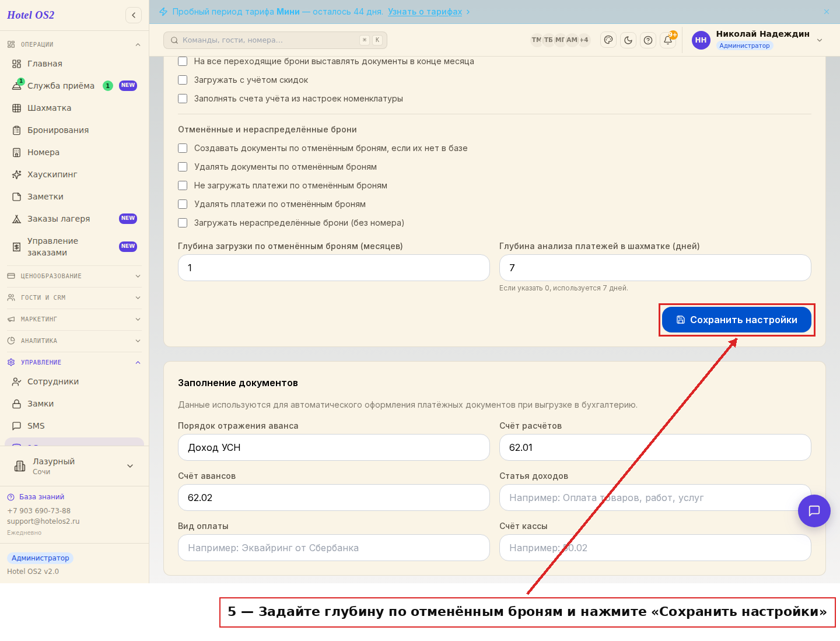Go to Бронирования in the sidebar
840x641 pixels.
(74, 130)
